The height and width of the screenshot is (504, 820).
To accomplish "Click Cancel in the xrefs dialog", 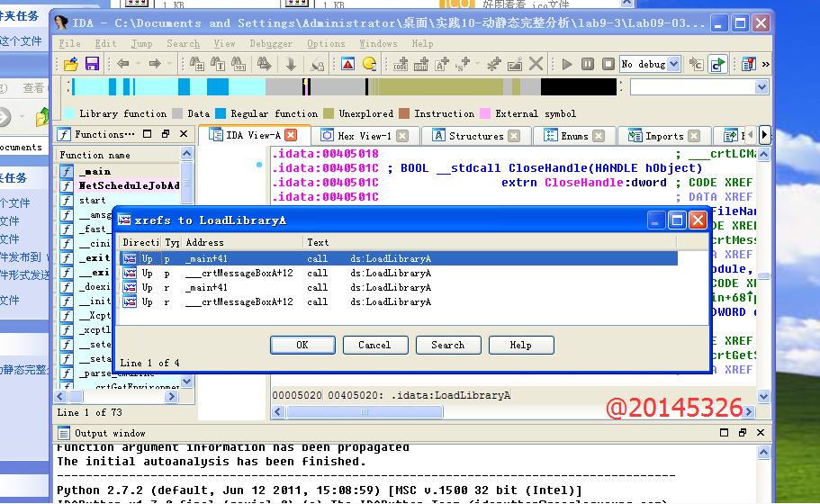I will 374,345.
